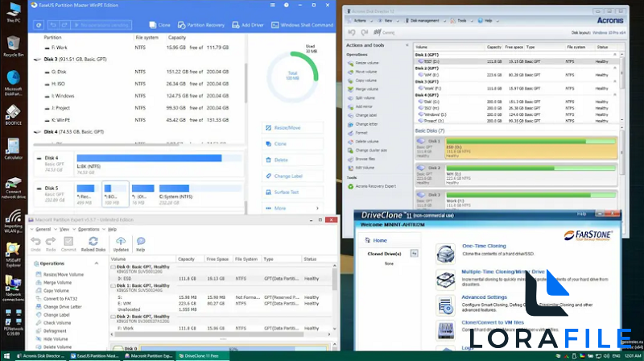Viewport: 644px width, 361px height.
Task: Open One-Time Cloning in DriveClone
Action: [484, 246]
